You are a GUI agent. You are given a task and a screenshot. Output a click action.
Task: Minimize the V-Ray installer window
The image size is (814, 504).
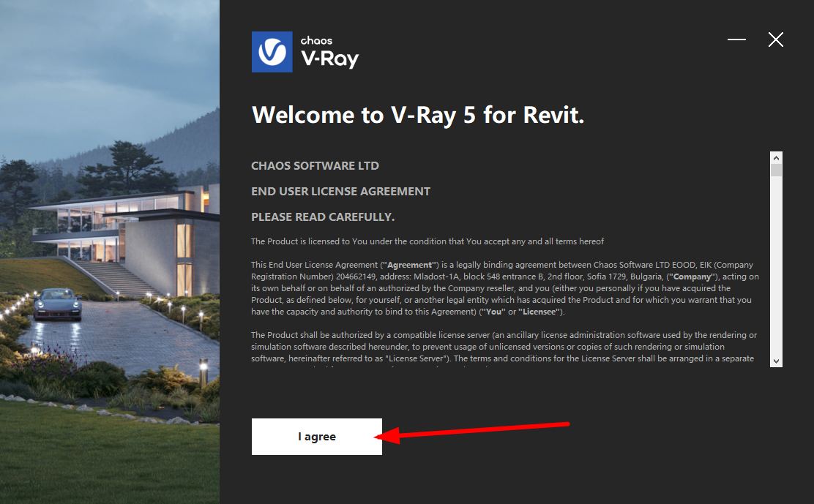[x=736, y=40]
